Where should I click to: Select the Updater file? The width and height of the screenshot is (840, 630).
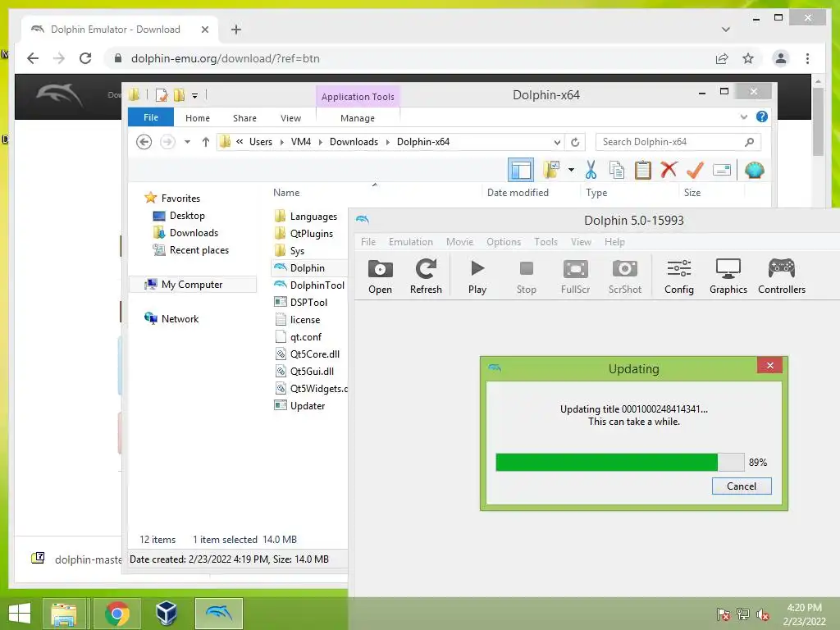tap(308, 405)
